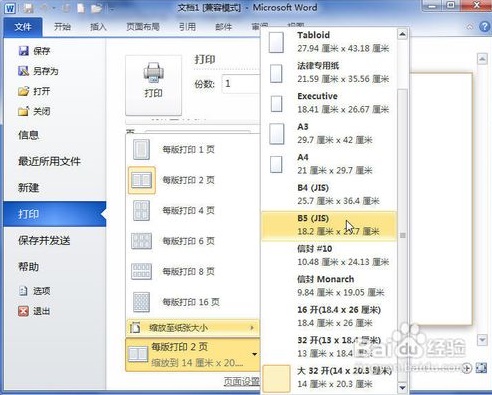Viewport: 492px width, 395px height.
Task: Click the Word logo in the title bar
Action: [10, 8]
